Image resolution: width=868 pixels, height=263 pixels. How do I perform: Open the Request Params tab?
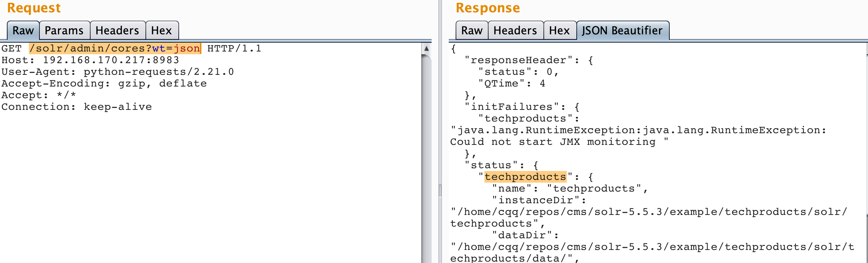coord(64,31)
